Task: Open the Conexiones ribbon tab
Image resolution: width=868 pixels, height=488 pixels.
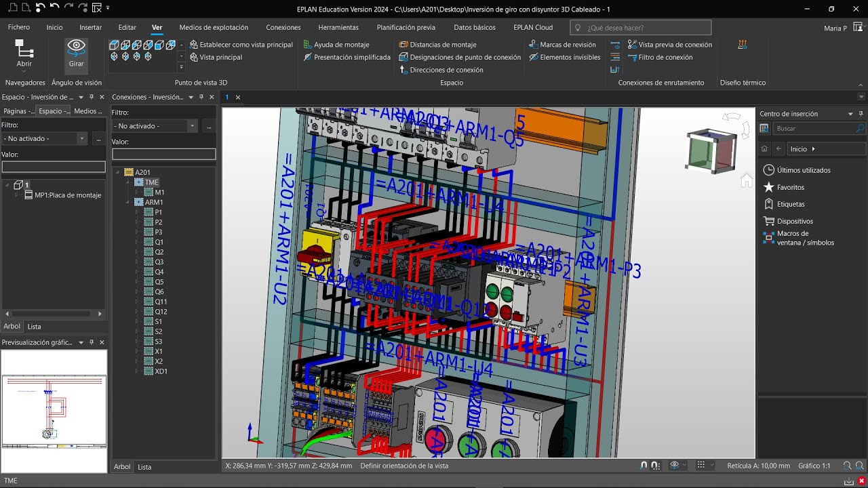Action: pos(283,28)
